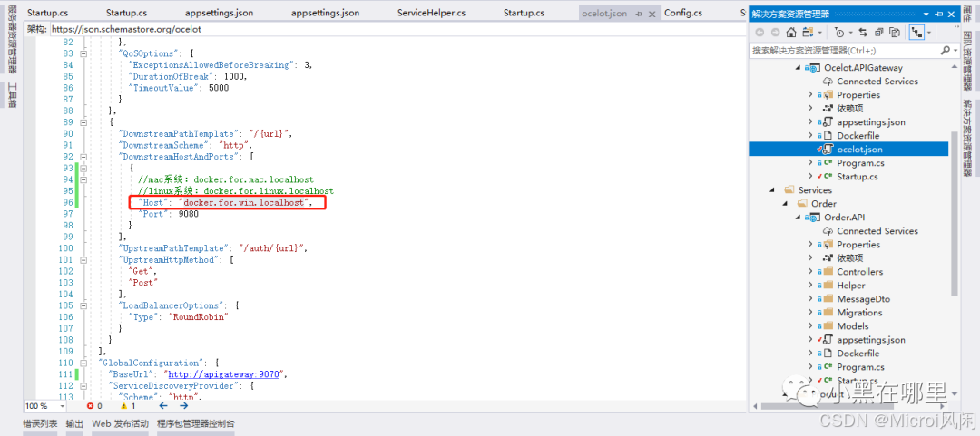Click the Solution Explorer forward navigation arrow

point(775,33)
